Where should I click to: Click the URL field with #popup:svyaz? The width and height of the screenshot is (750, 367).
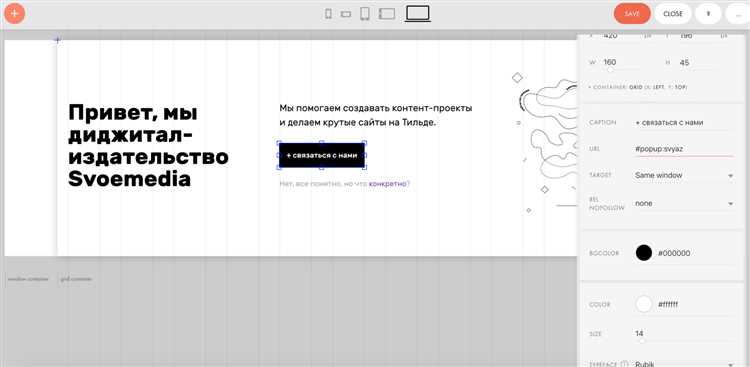(684, 149)
